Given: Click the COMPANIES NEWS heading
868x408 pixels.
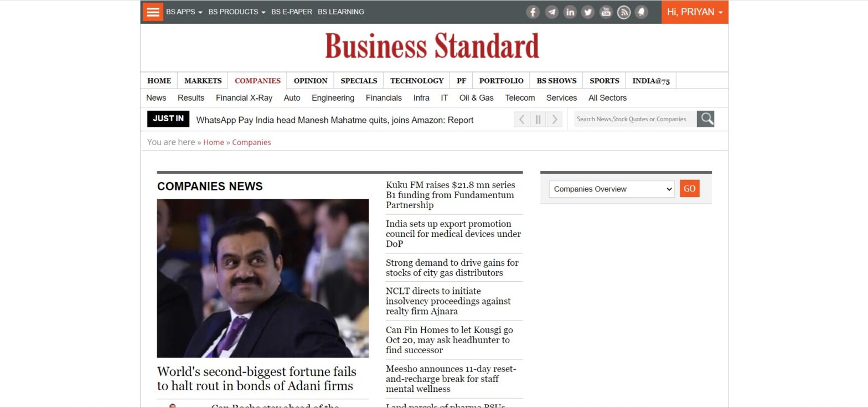Looking at the screenshot, I should [x=210, y=187].
